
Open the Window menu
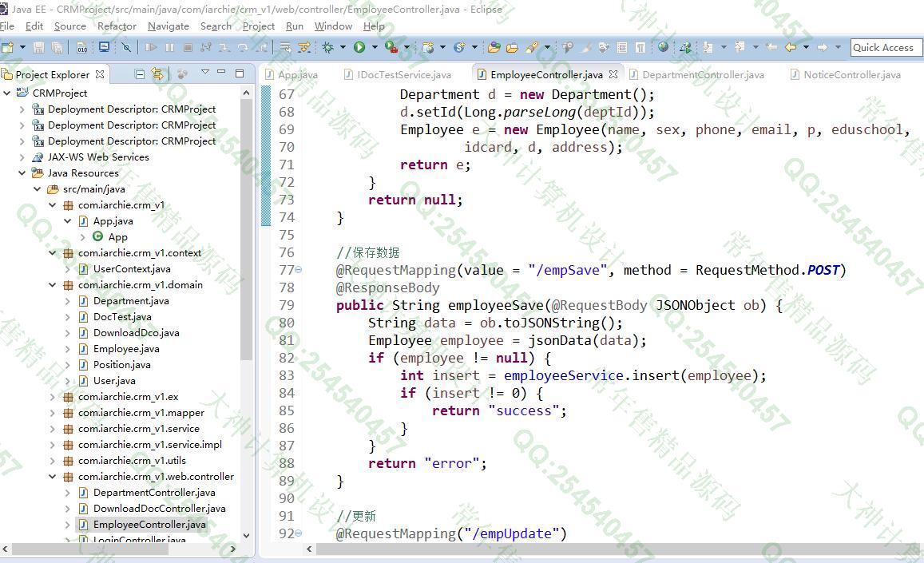coord(333,26)
